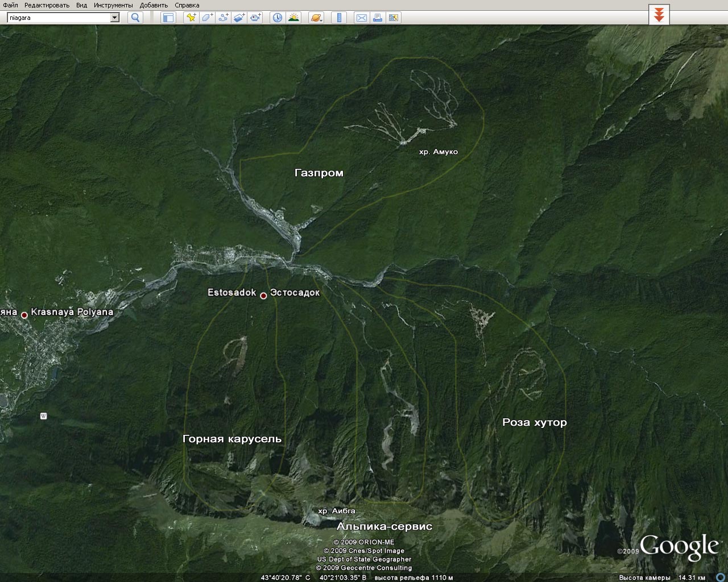Click the Высота камеры altitude readout
The height and width of the screenshot is (582, 728).
tap(663, 577)
